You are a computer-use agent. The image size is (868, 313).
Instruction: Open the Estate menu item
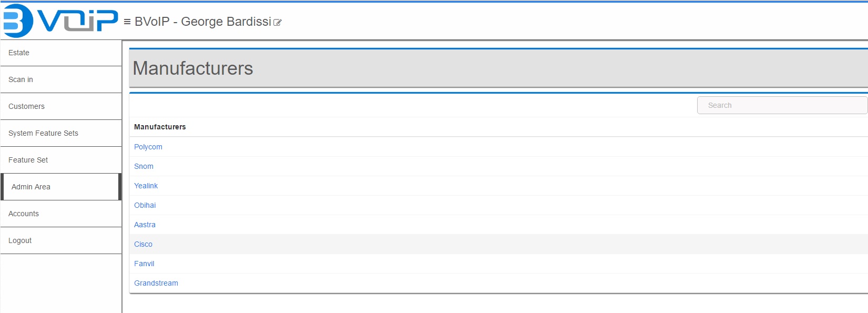19,53
